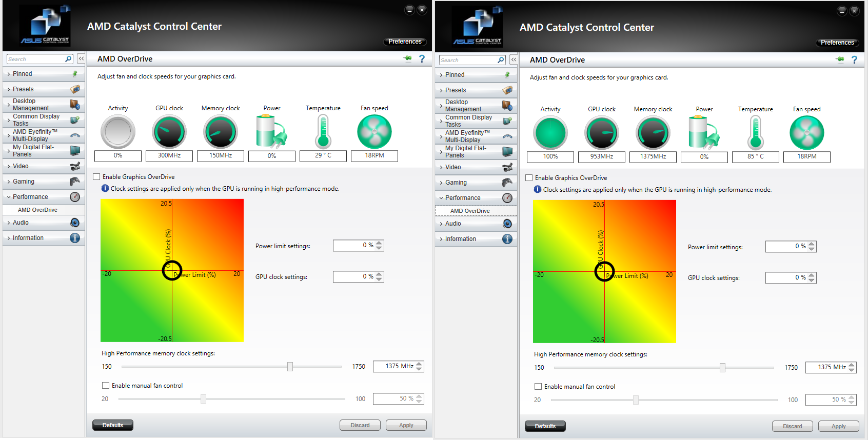
Task: Click the Video camera icon in left window
Action: pos(75,166)
